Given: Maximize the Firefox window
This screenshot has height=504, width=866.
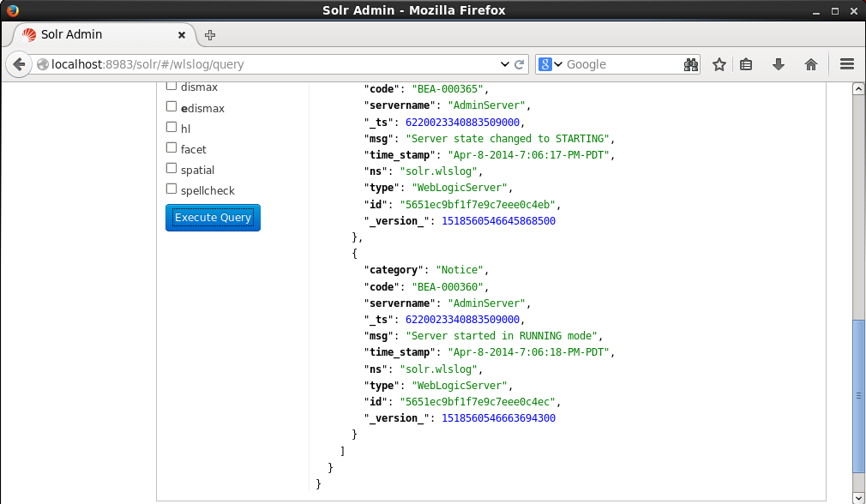Looking at the screenshot, I should (835, 11).
